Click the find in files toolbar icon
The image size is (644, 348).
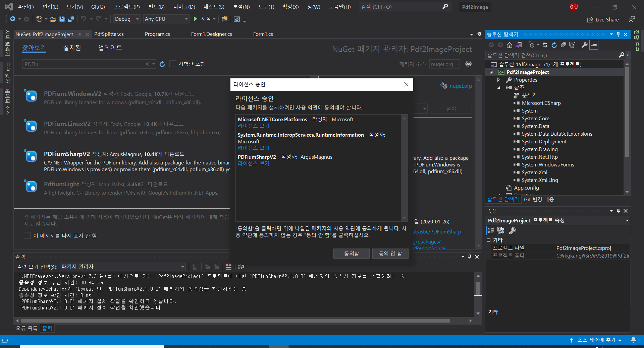224,19
